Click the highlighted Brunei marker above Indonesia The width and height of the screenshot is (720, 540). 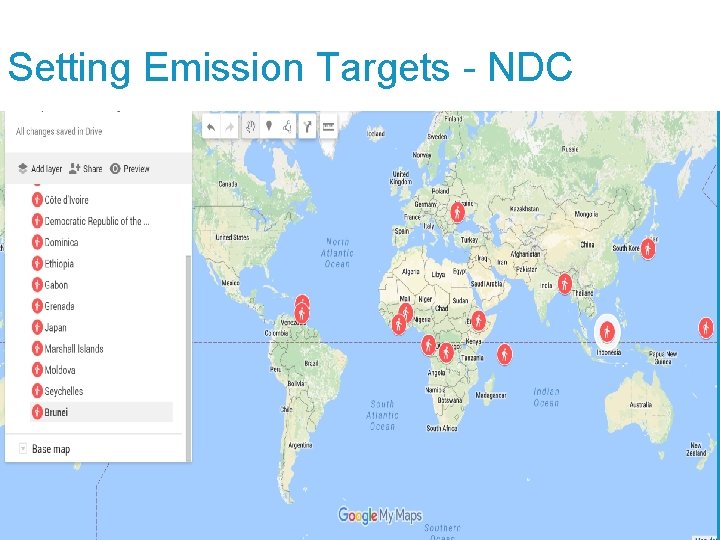tap(607, 331)
